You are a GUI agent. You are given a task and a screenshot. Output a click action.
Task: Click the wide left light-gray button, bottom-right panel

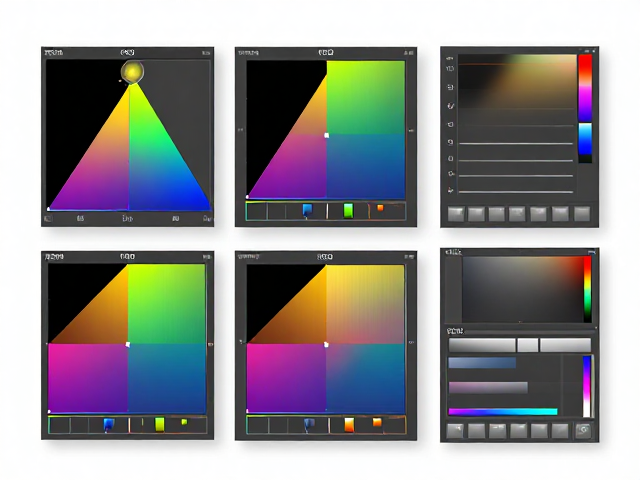click(x=482, y=345)
